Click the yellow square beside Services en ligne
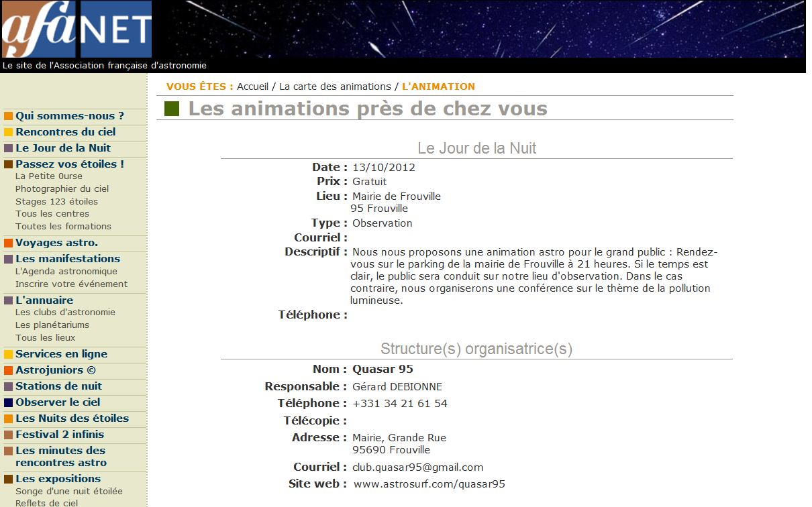 9,354
